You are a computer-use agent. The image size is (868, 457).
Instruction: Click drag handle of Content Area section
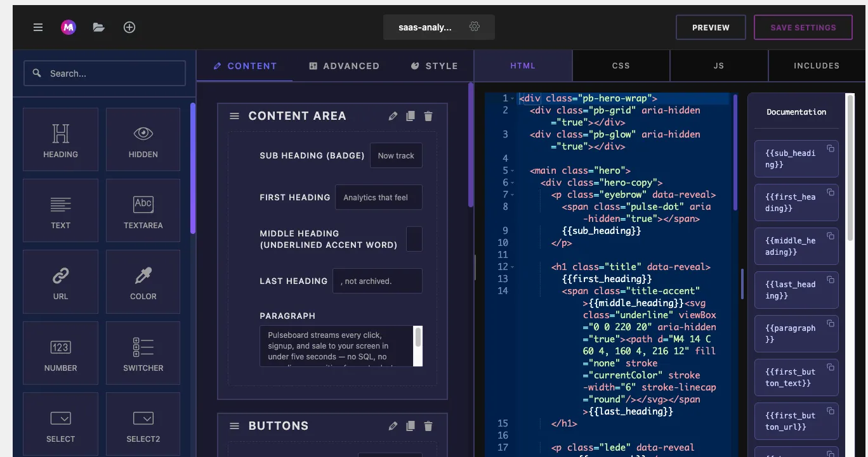234,116
